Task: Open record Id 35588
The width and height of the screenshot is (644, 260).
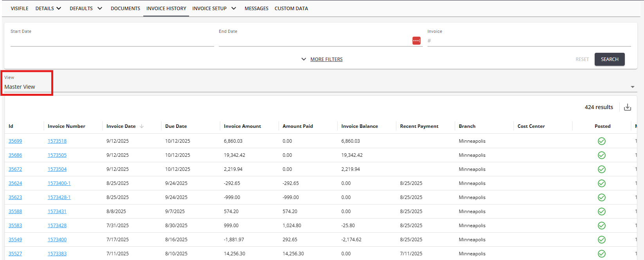Action: coord(15,212)
